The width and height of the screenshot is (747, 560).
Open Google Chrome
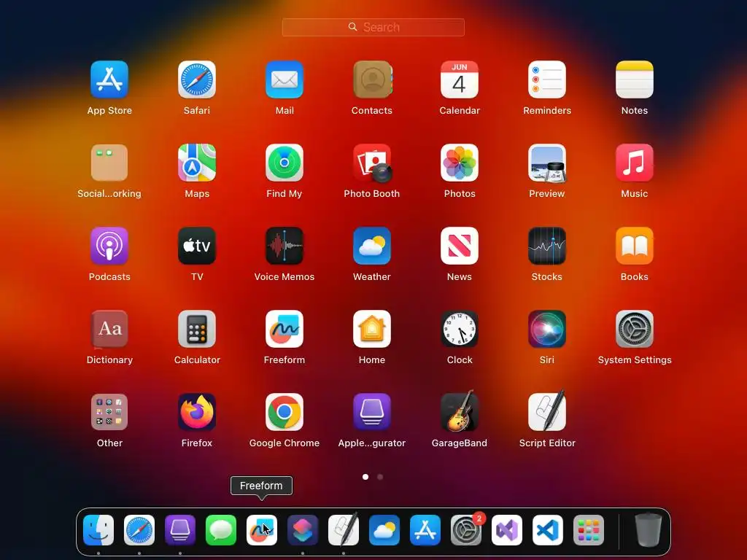pos(285,412)
